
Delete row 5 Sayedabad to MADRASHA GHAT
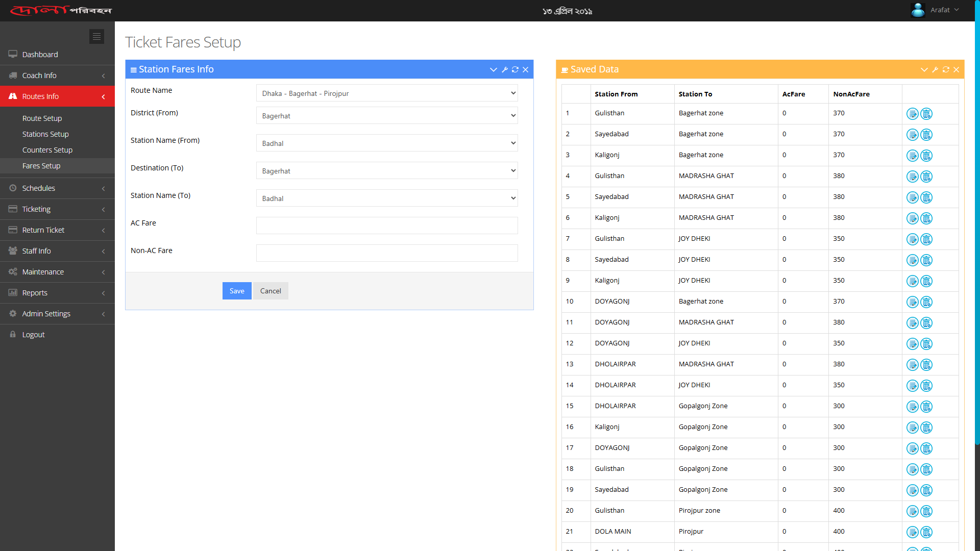pos(926,197)
